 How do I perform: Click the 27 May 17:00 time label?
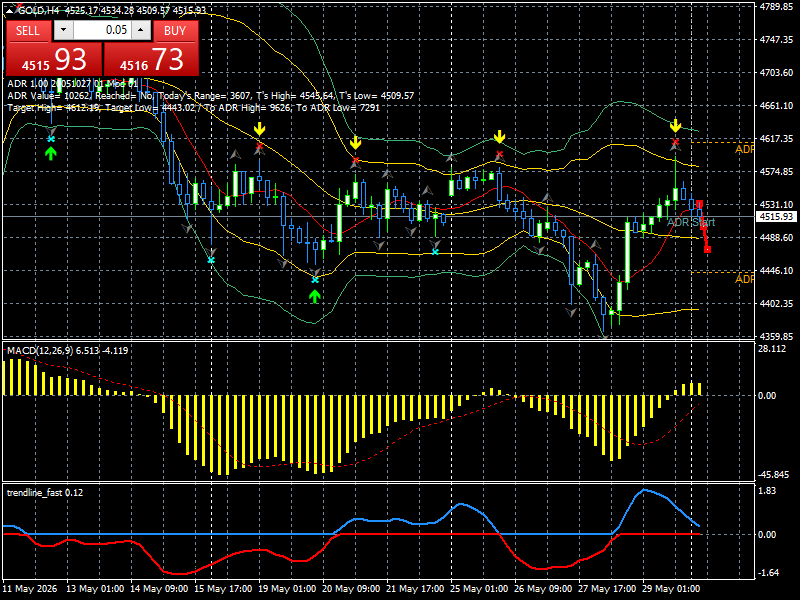pyautogui.click(x=607, y=588)
